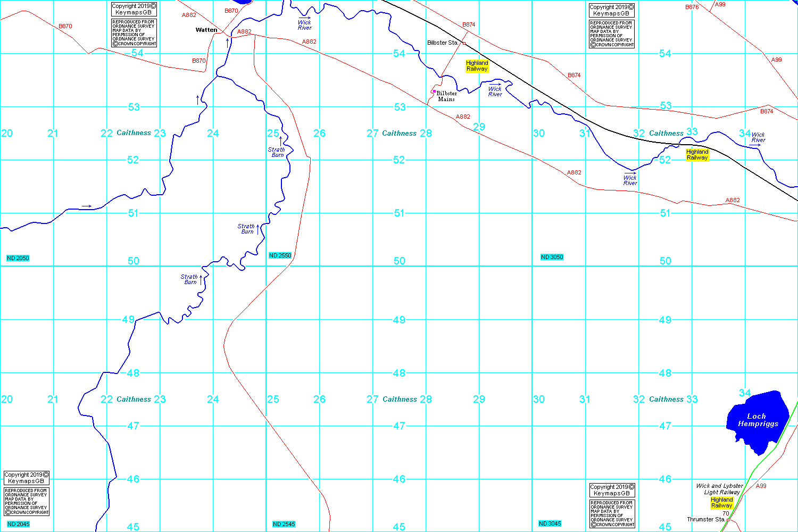This screenshot has width=798, height=532.
Task: Click Highland Railway label below Bilbster Sta.
Action: 477,66
